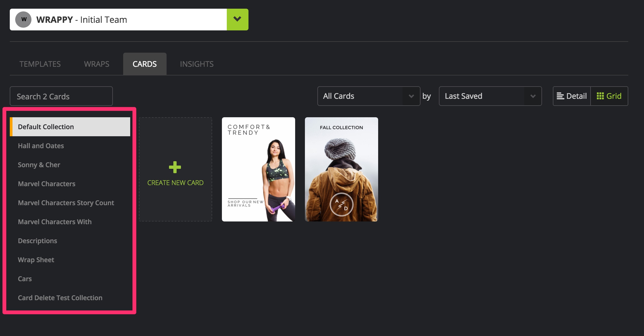Click the CREATE NEW CARD label
The height and width of the screenshot is (336, 644).
tap(175, 183)
